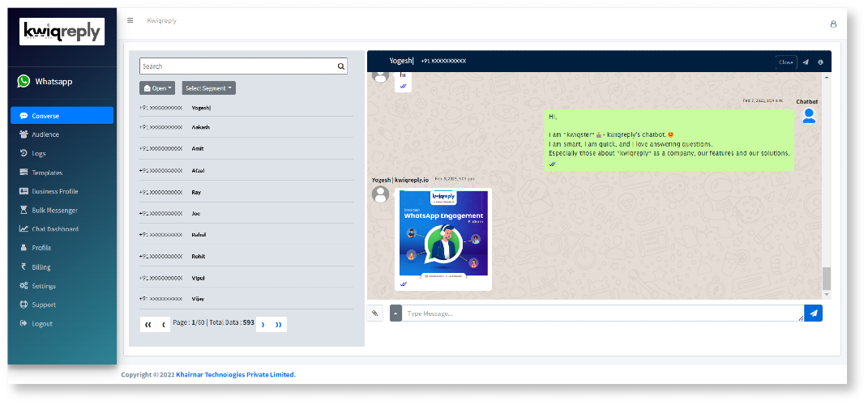The image size is (868, 405).
Task: Click the sender avatar beside image message
Action: [x=380, y=194]
